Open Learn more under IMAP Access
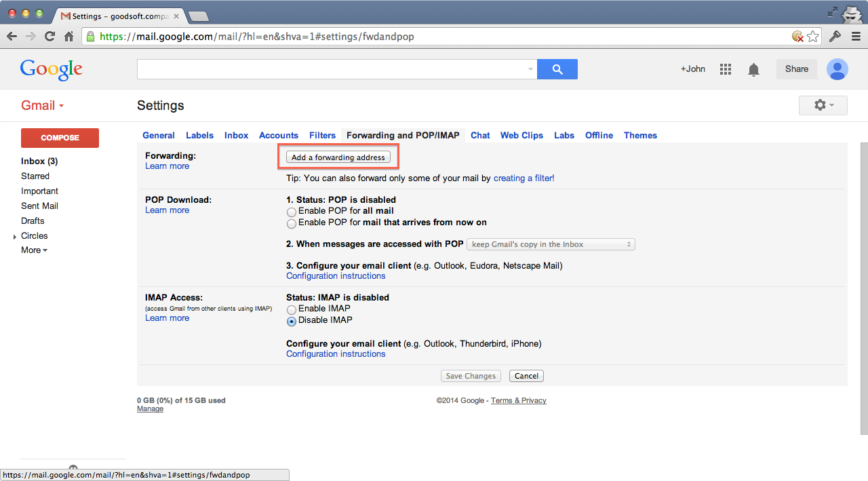This screenshot has height=481, width=868. 167,318
